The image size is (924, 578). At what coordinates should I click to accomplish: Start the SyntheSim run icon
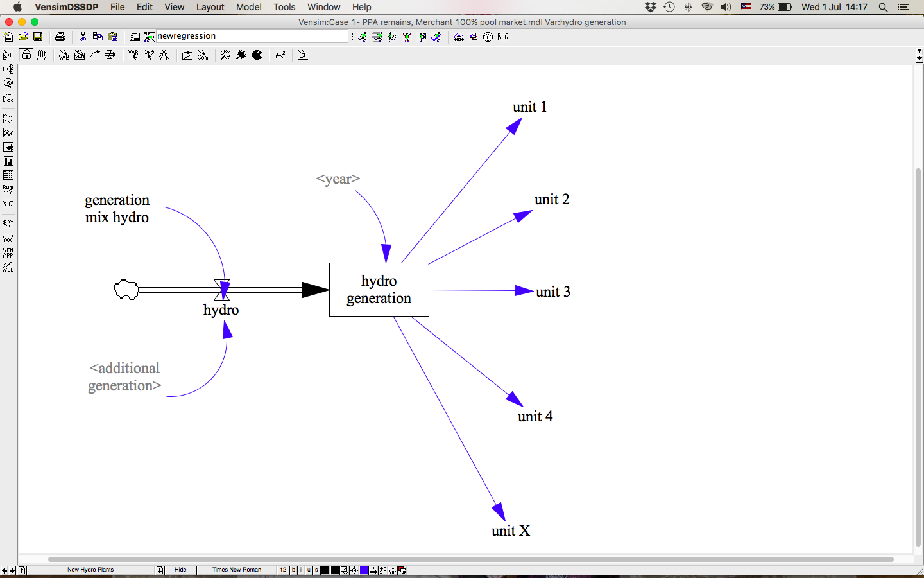click(x=377, y=37)
